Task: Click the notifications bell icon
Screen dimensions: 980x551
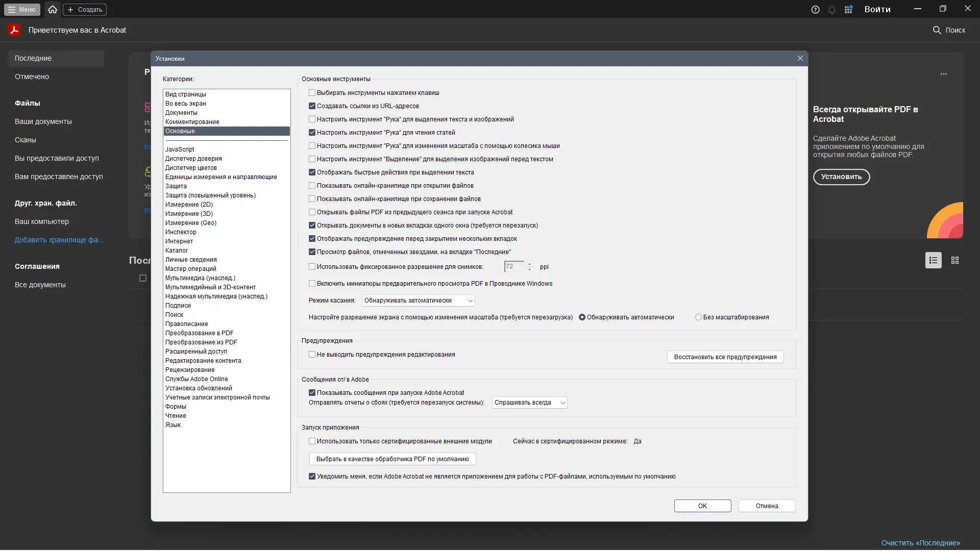Action: tap(832, 10)
